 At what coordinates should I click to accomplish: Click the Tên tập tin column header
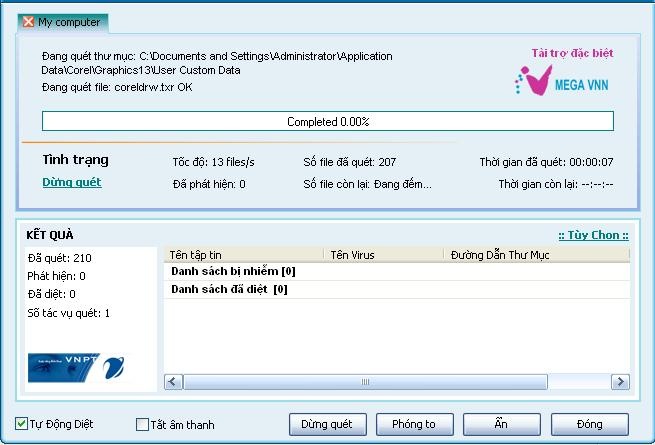[244, 255]
